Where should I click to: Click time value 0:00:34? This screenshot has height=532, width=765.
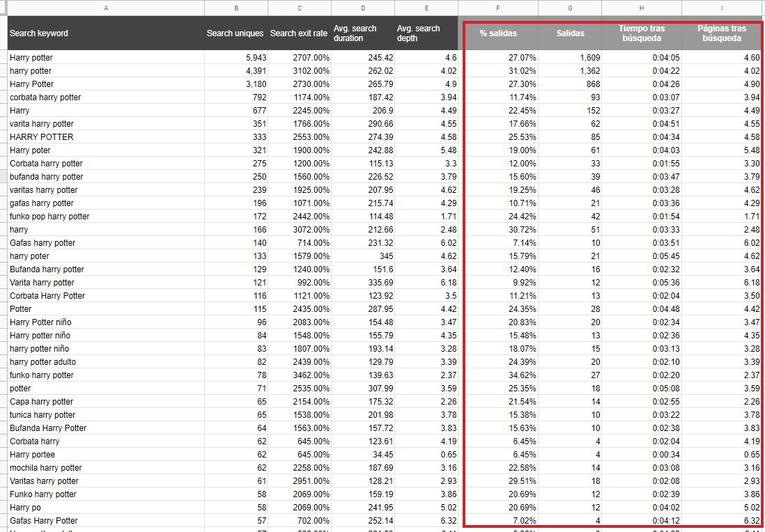642,455
